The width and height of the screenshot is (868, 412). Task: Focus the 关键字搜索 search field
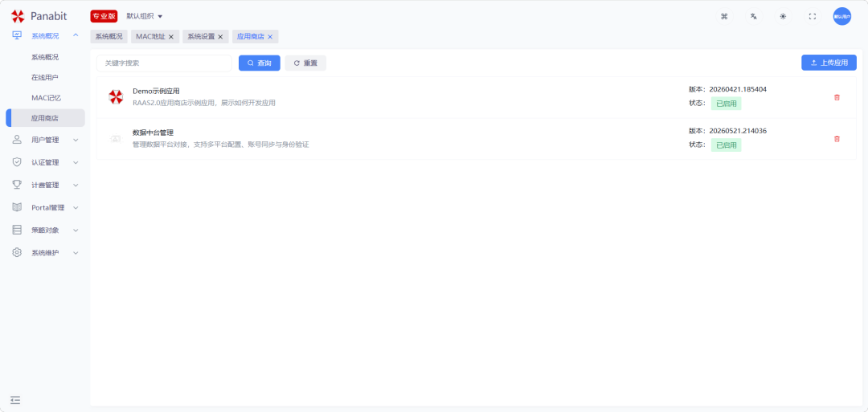tap(164, 63)
